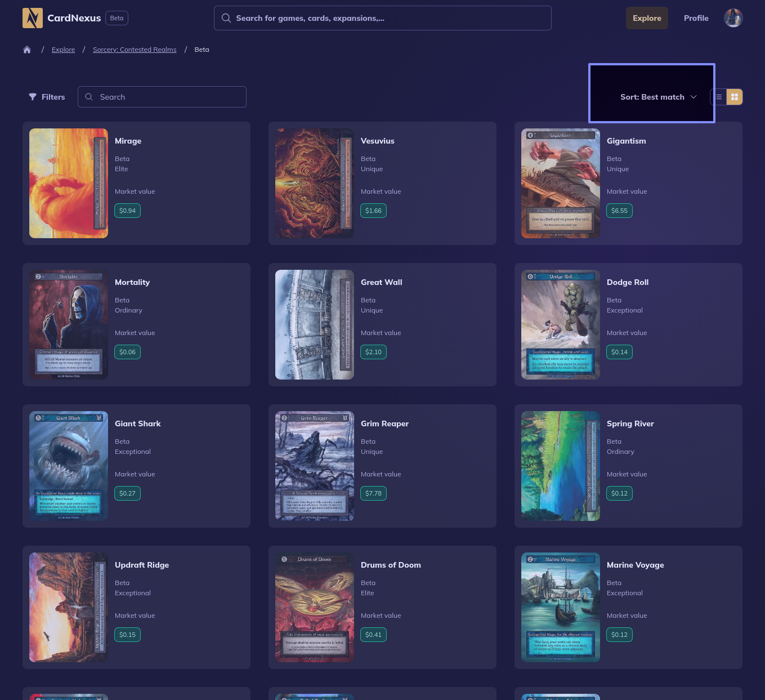Open the Grim Reaper card thumbnail
765x700 pixels.
314,466
